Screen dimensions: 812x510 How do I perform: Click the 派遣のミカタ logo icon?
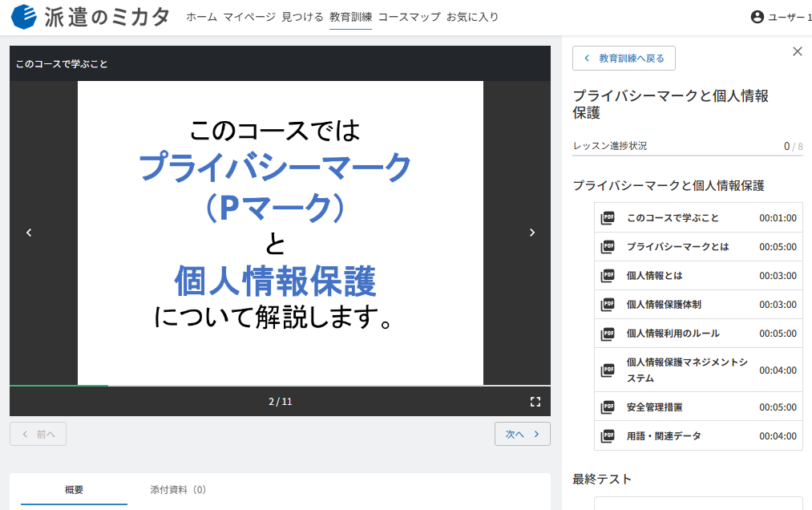coord(24,17)
